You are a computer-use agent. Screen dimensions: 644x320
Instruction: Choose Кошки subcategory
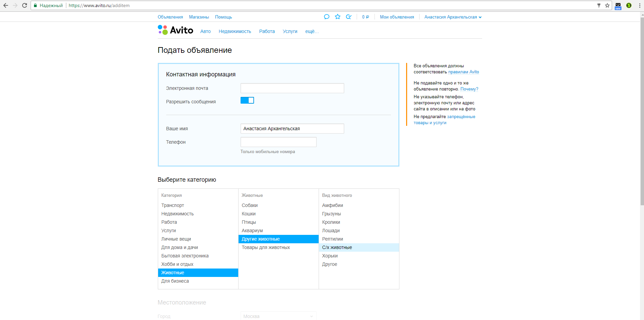(279, 214)
